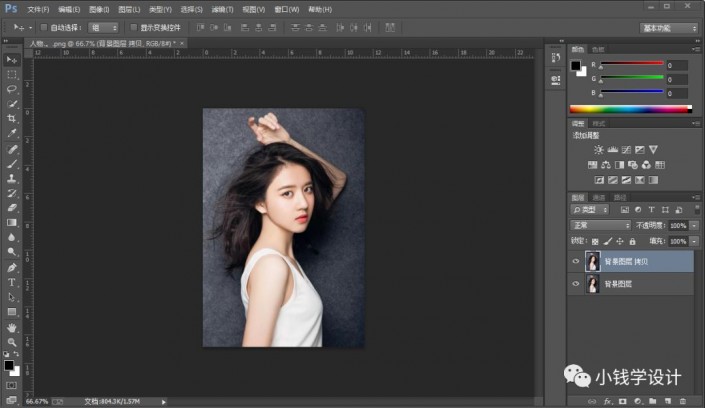The image size is (705, 408).
Task: Pick a color from the spectrum ramp
Action: click(x=630, y=109)
